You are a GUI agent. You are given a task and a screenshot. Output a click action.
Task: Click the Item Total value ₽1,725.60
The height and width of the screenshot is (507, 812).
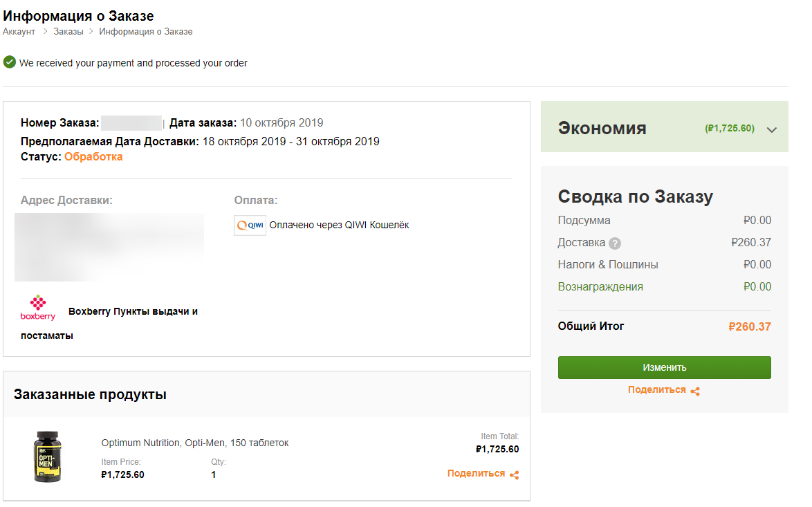coord(497,449)
